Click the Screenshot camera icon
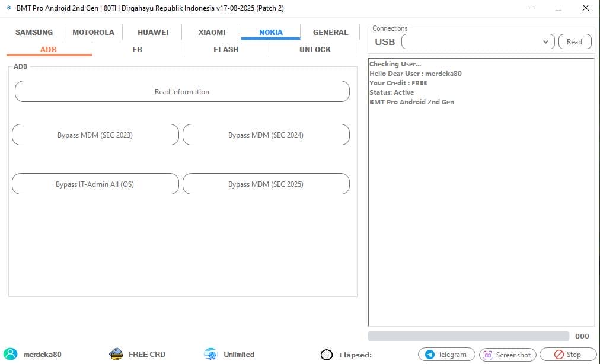 point(488,355)
